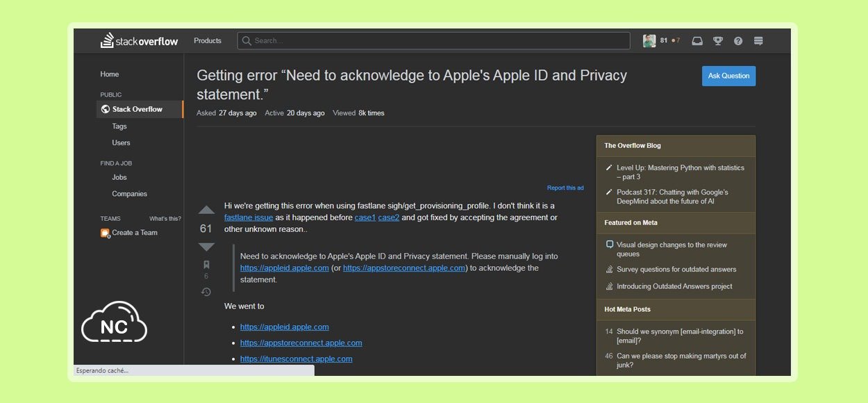Open Visual design changes to review queues
The height and width of the screenshot is (403, 868).
pyautogui.click(x=671, y=249)
